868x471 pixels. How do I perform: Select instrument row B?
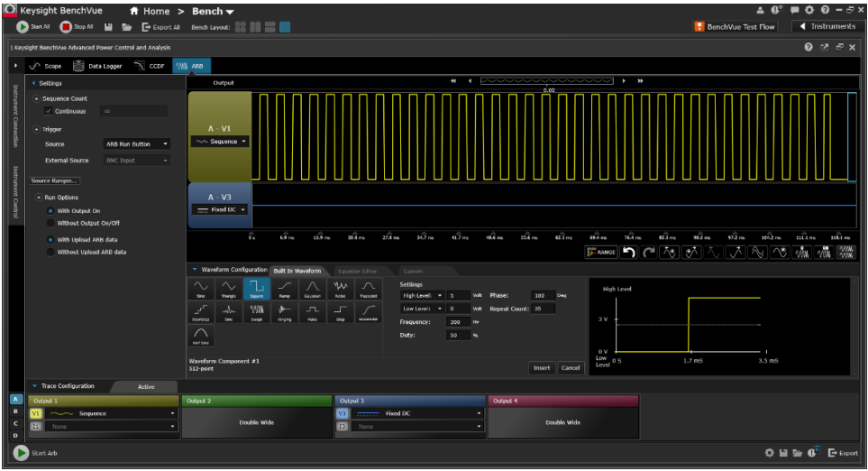point(15,411)
